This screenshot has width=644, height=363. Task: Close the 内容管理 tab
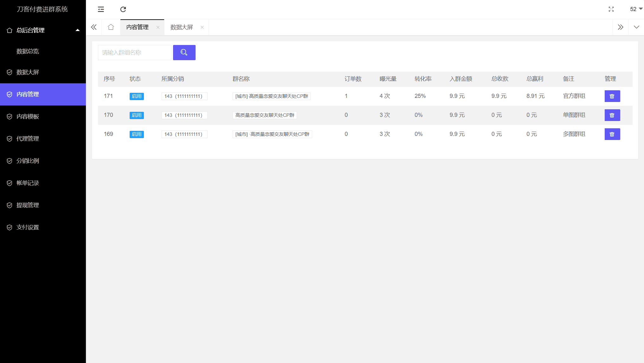pyautogui.click(x=158, y=27)
